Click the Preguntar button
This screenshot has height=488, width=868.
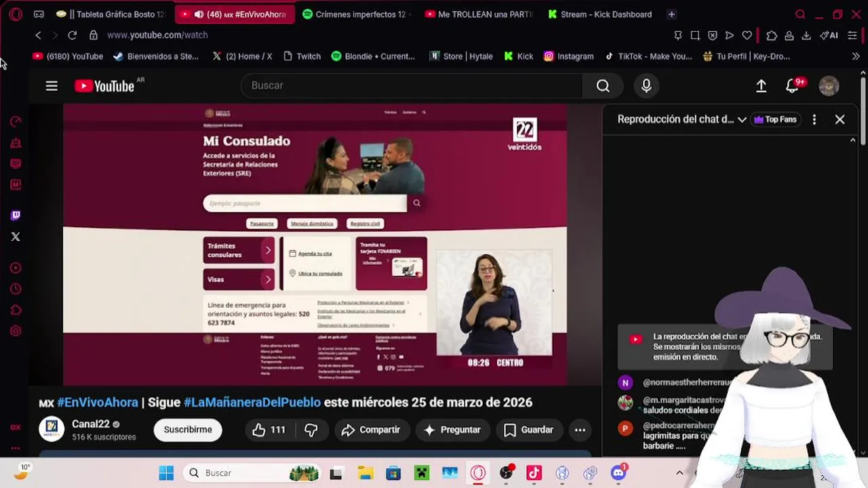coord(452,430)
